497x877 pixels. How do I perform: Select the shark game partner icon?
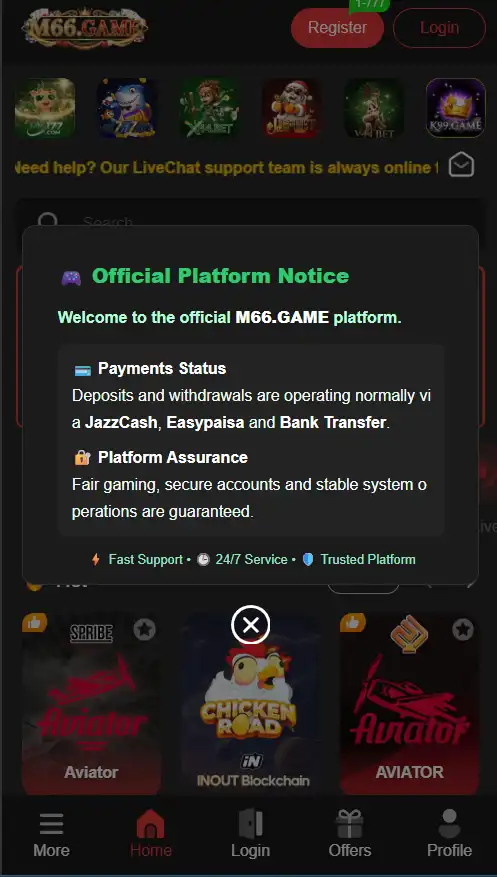(x=127, y=107)
